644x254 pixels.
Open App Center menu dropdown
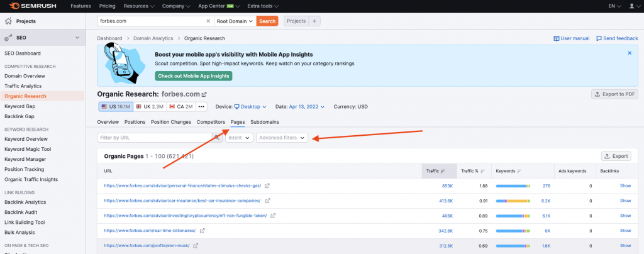(x=219, y=6)
